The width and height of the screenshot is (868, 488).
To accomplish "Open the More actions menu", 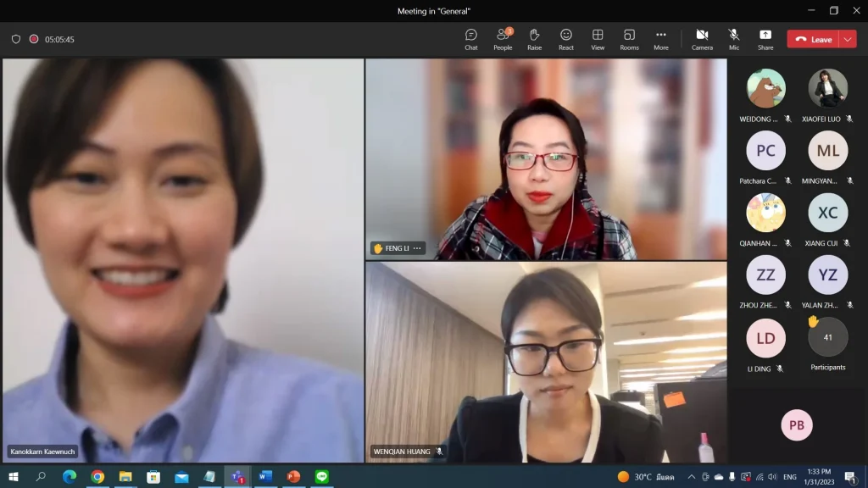I will coord(661,39).
